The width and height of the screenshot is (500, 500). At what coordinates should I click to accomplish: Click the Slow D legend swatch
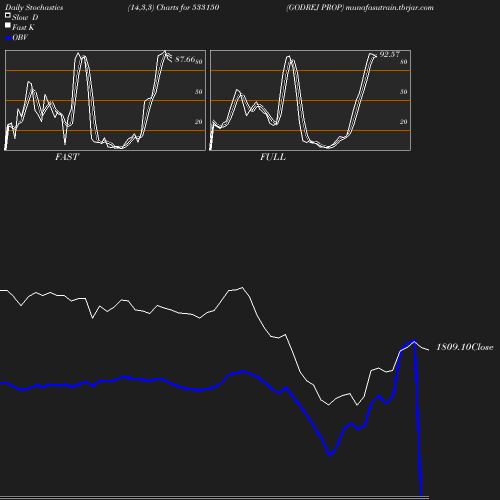click(8, 15)
